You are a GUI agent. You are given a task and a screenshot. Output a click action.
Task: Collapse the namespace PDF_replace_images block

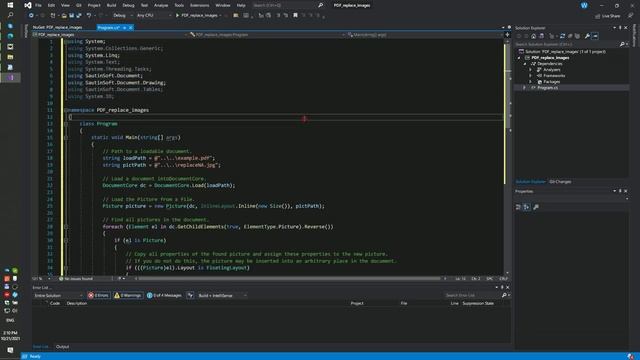click(x=66, y=110)
